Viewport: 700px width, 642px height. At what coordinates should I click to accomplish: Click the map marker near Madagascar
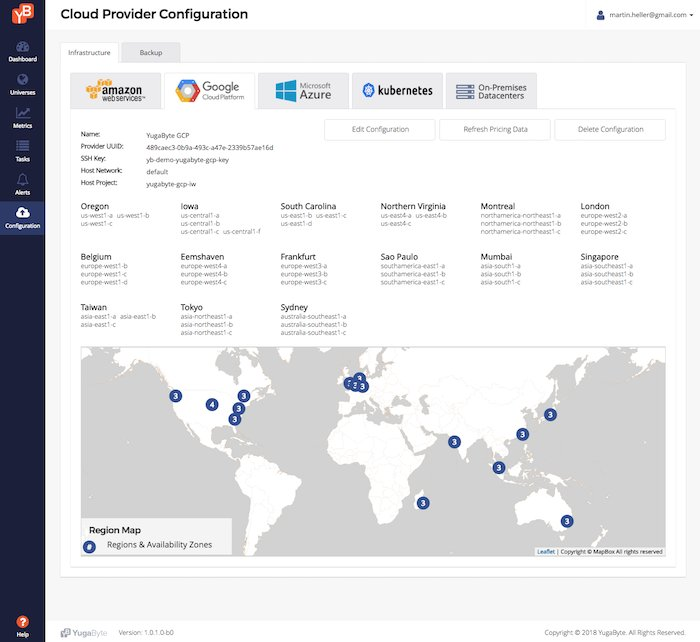[x=423, y=503]
